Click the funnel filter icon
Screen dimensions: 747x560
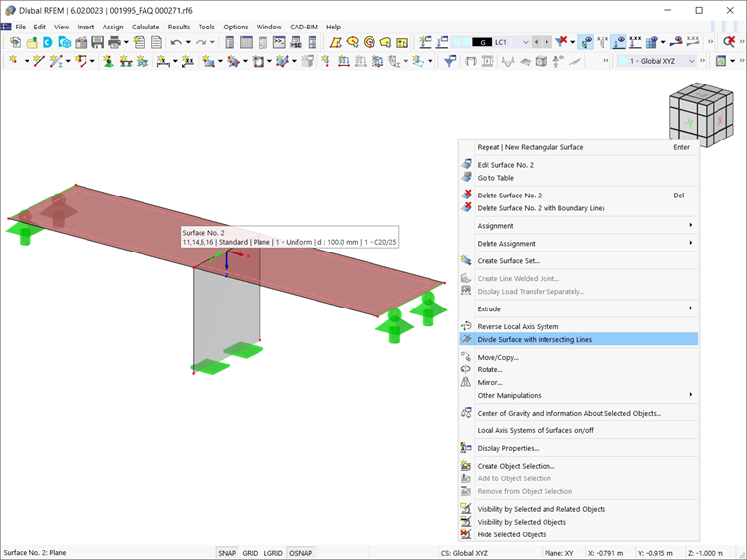point(450,61)
